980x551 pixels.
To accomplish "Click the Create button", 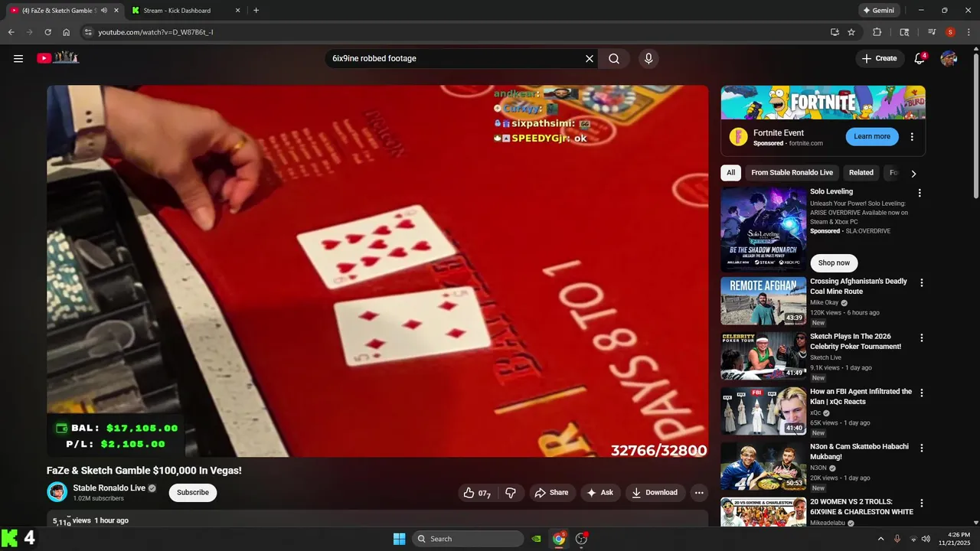I will click(879, 58).
